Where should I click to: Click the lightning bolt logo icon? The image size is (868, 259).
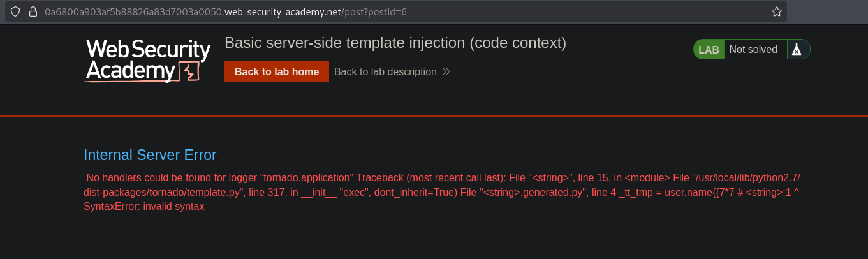(189, 71)
